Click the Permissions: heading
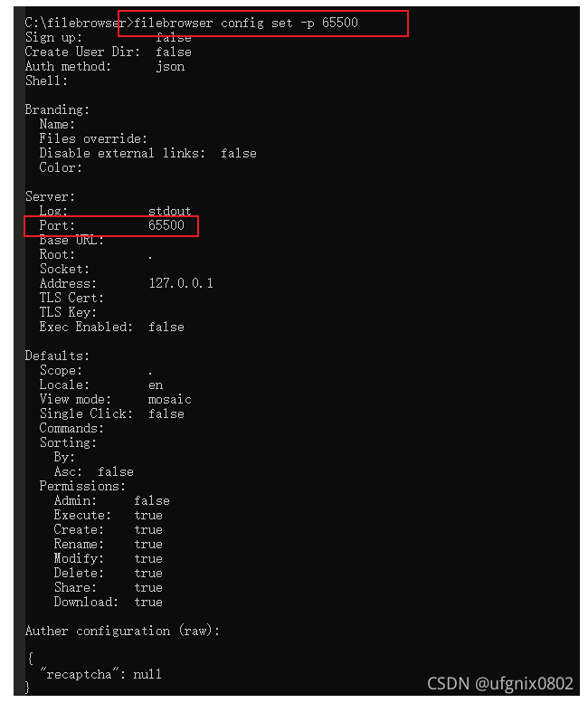Image resolution: width=588 pixels, height=703 pixels. [82, 486]
